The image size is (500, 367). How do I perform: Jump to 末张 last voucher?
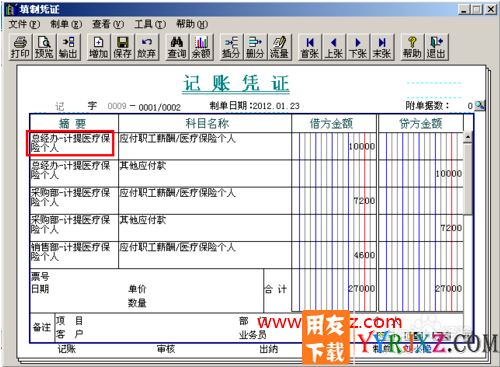tap(382, 47)
